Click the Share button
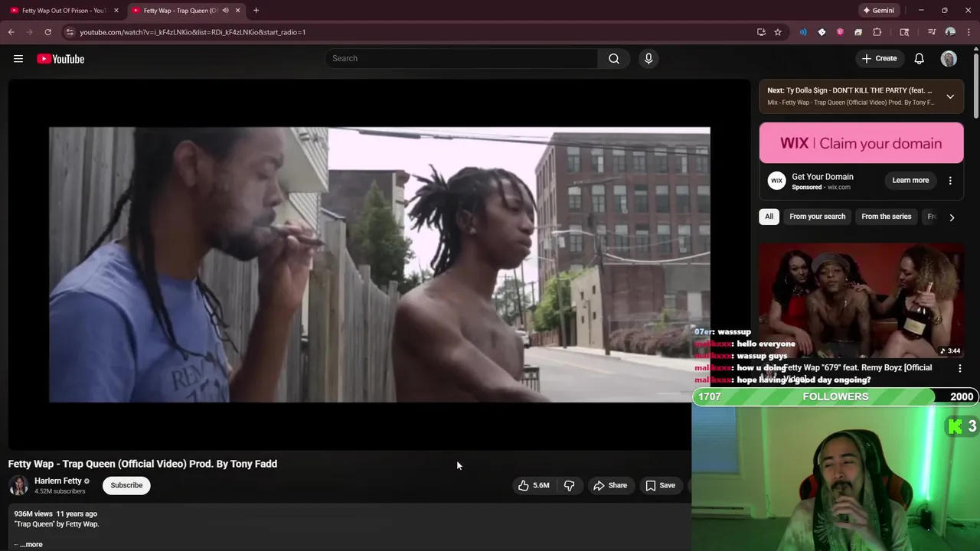 click(609, 485)
